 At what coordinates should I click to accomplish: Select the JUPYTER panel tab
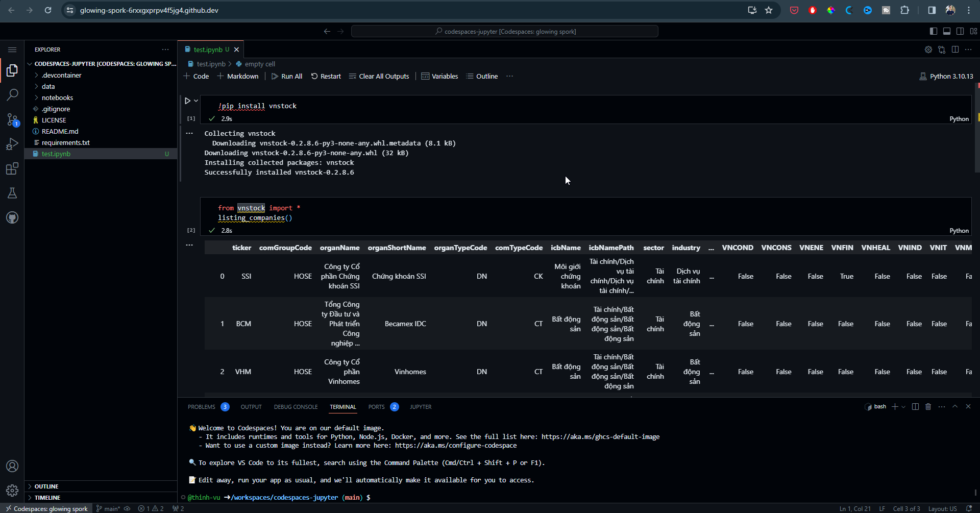pos(421,407)
